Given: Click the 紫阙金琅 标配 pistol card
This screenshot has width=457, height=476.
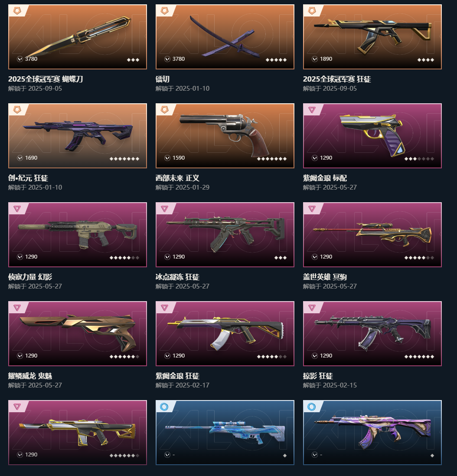Looking at the screenshot, I should coord(372,136).
